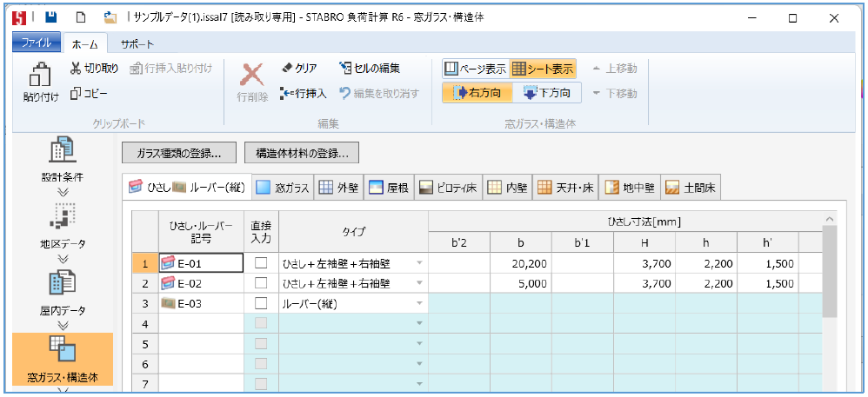868x397 pixels.
Task: Toggle direct input checkbox for row E-02
Action: point(261,282)
